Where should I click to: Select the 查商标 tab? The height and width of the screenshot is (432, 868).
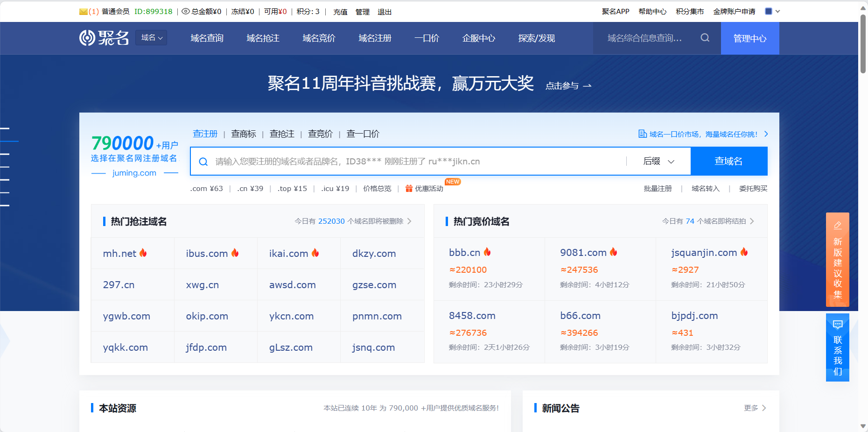(244, 134)
